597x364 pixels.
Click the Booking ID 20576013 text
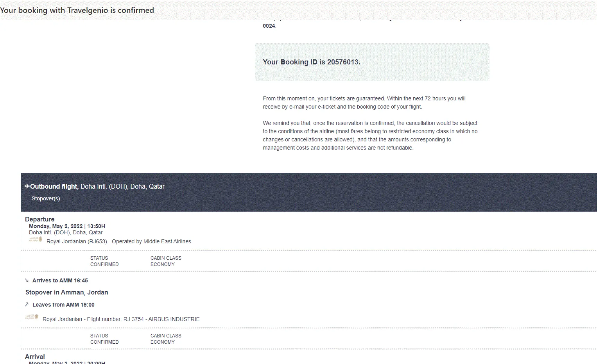[x=312, y=62]
